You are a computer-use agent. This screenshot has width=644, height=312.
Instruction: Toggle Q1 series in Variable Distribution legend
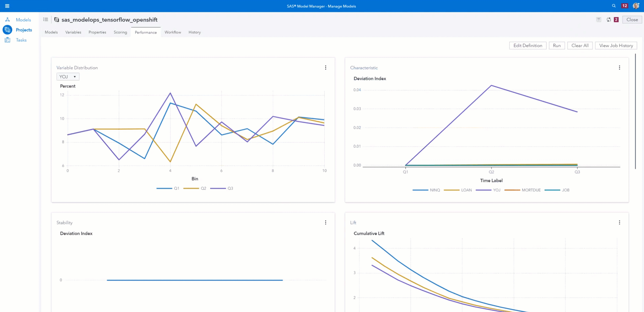168,188
